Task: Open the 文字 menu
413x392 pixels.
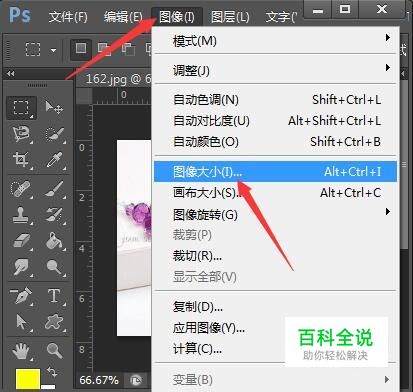Action: (x=281, y=17)
